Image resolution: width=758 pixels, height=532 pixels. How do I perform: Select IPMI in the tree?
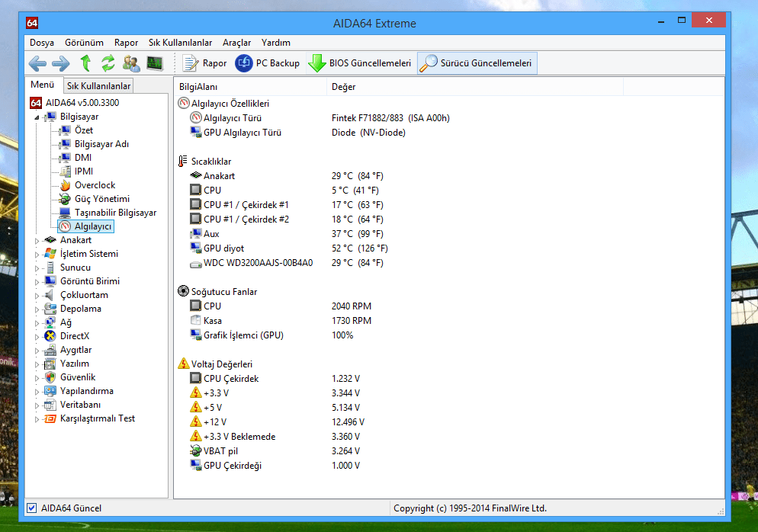84,171
